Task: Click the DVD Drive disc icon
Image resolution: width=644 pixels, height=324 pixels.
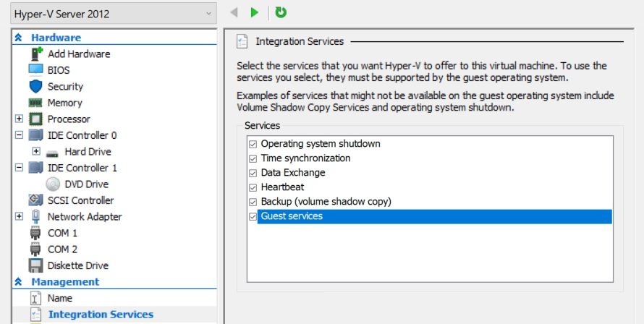Action: click(53, 184)
